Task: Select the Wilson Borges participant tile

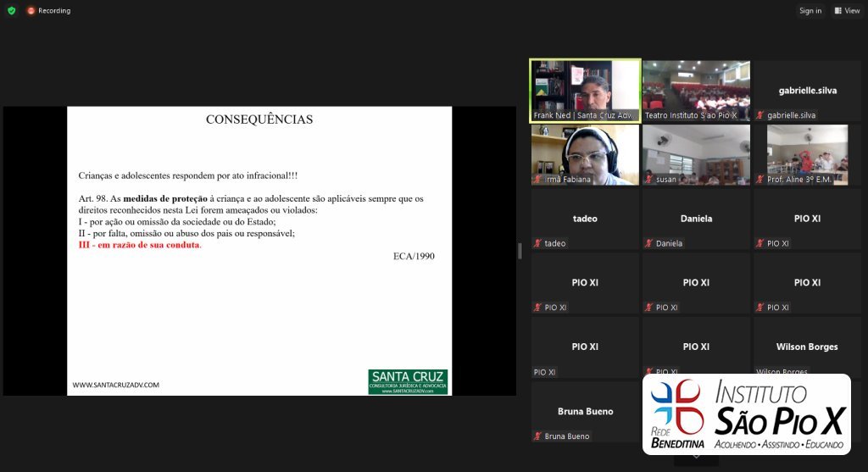Action: pos(806,346)
